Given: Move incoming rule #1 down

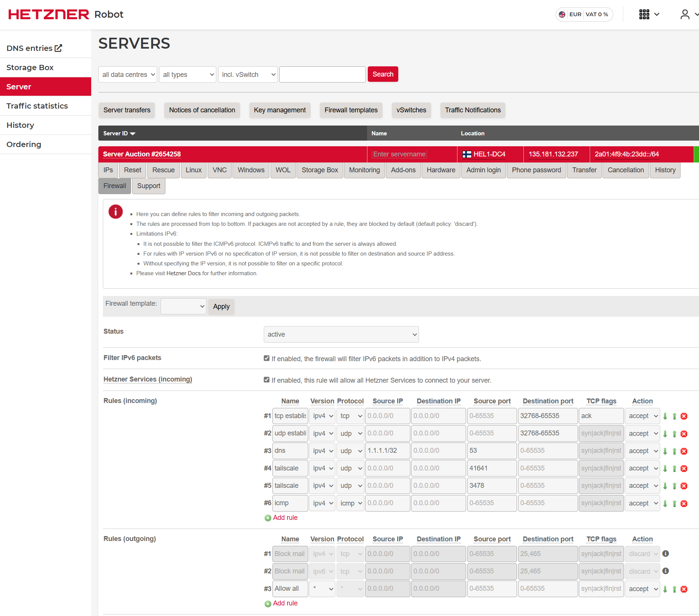Looking at the screenshot, I should click(x=665, y=416).
